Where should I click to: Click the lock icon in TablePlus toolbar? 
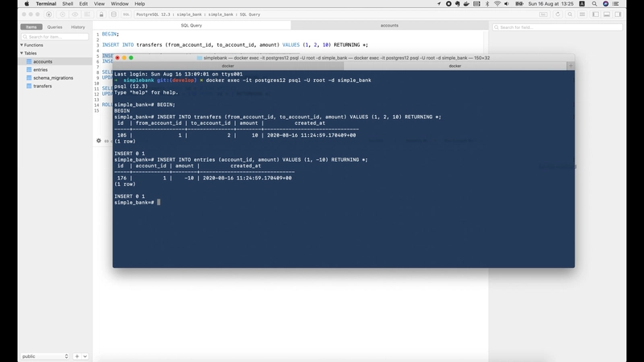(102, 14)
